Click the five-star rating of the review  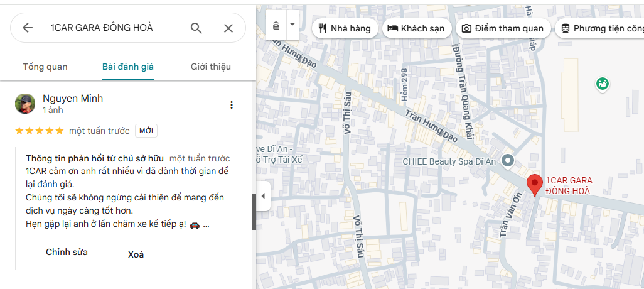pos(40,131)
